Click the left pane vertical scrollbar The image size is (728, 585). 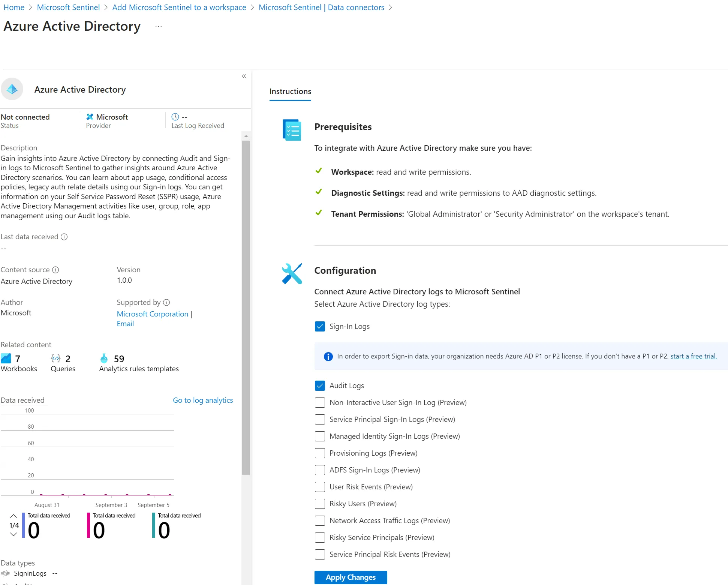[246, 307]
